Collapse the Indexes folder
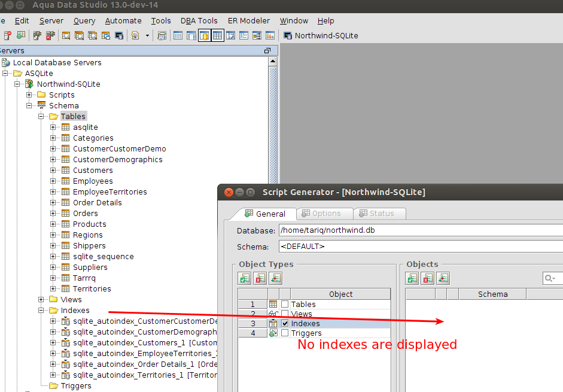563x392 pixels. pos(41,311)
